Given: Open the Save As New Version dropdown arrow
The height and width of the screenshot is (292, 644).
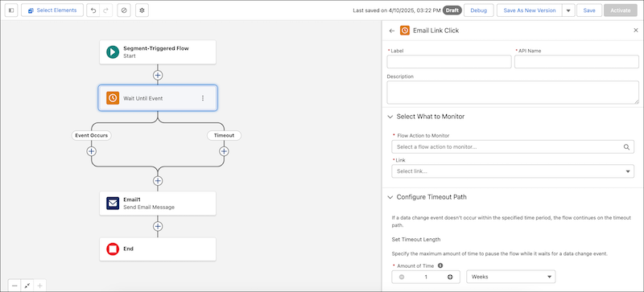Looking at the screenshot, I should (568, 10).
